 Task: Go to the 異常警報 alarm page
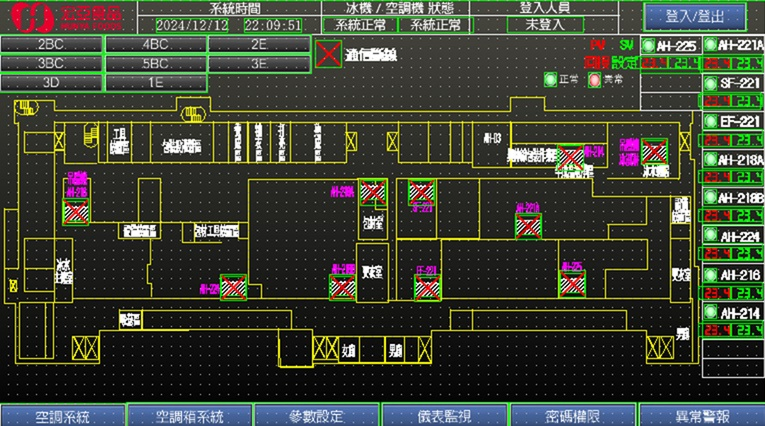[701, 415]
